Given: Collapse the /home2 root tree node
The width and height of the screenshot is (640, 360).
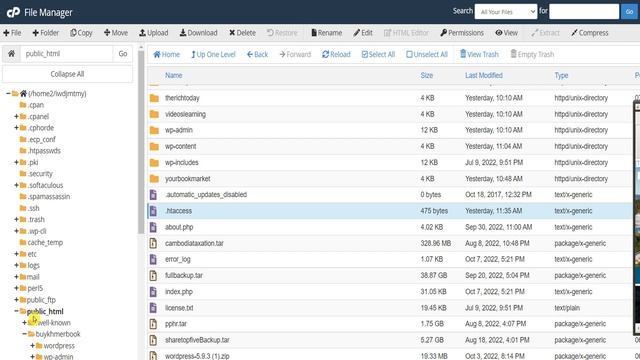Looking at the screenshot, I should tap(8, 93).
